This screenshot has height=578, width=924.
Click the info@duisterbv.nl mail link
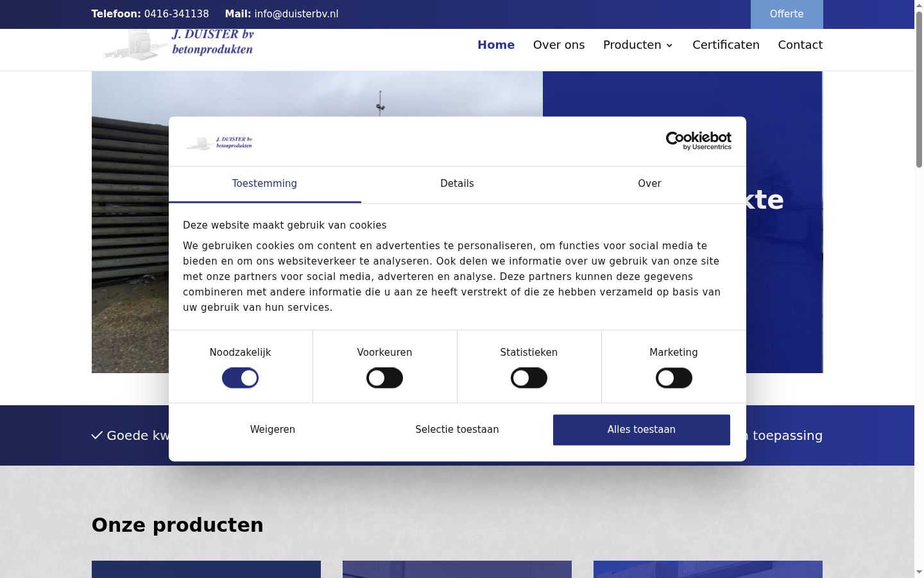[296, 14]
